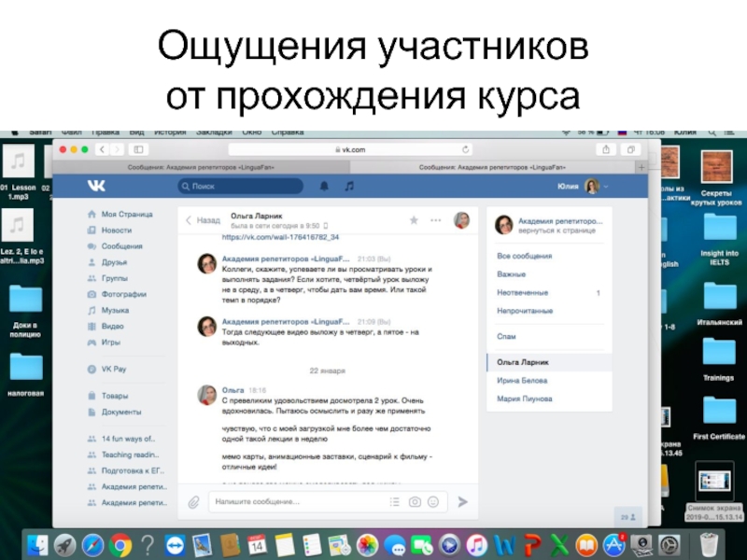Open the Закладки menu in menu bar

click(x=214, y=133)
